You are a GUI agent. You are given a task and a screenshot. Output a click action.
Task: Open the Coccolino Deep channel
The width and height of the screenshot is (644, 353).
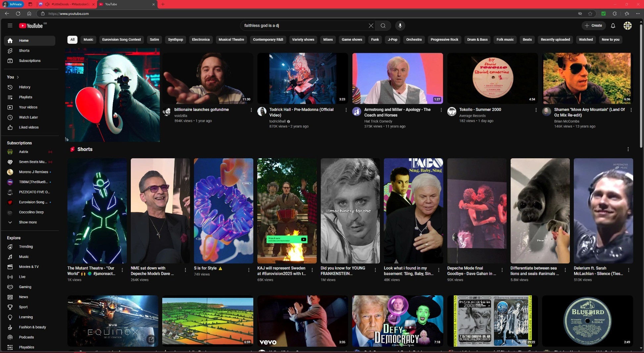pos(29,212)
